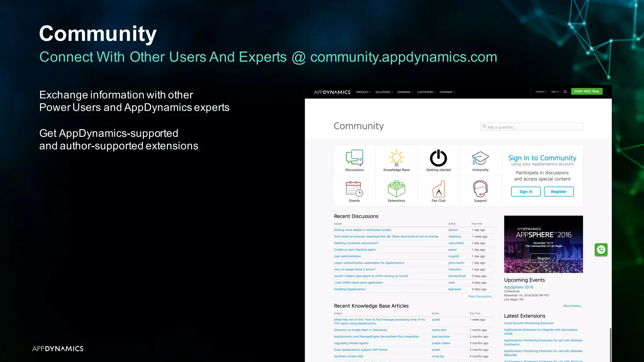Click Register on the AppSphere 2016 banner
Image resolution: width=644 pixels, height=362 pixels.
coord(544,258)
